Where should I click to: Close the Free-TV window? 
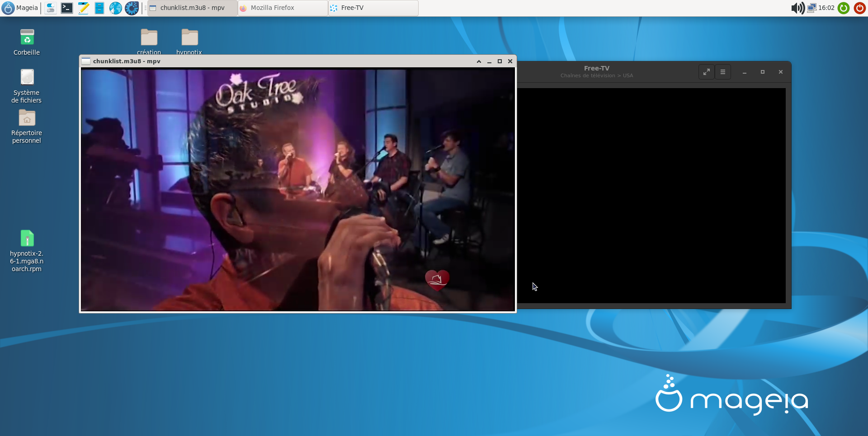[x=781, y=72]
